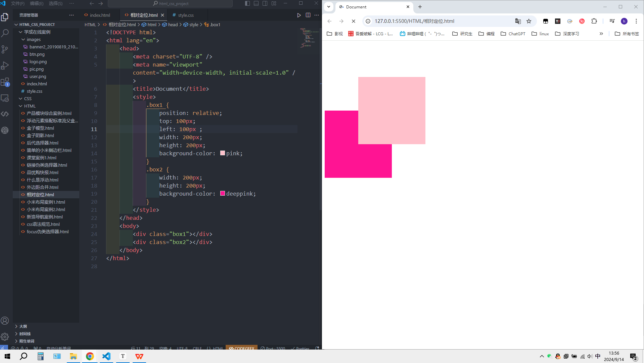This screenshot has height=363, width=644.
Task: Open Source Control view in activity bar
Action: coord(5,49)
